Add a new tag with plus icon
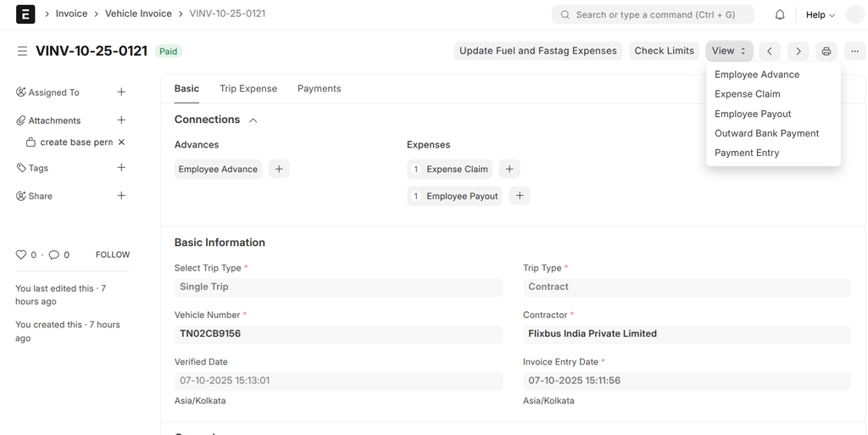This screenshot has height=435, width=868. coord(121,168)
